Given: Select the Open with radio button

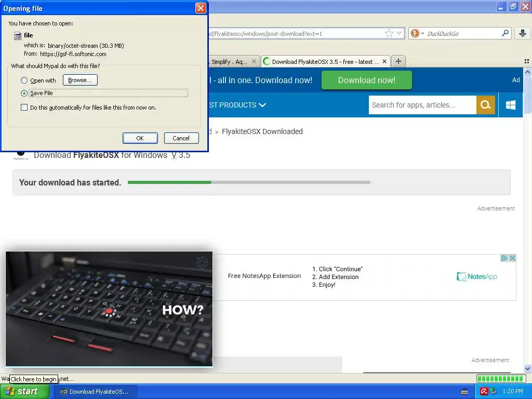Looking at the screenshot, I should point(24,81).
